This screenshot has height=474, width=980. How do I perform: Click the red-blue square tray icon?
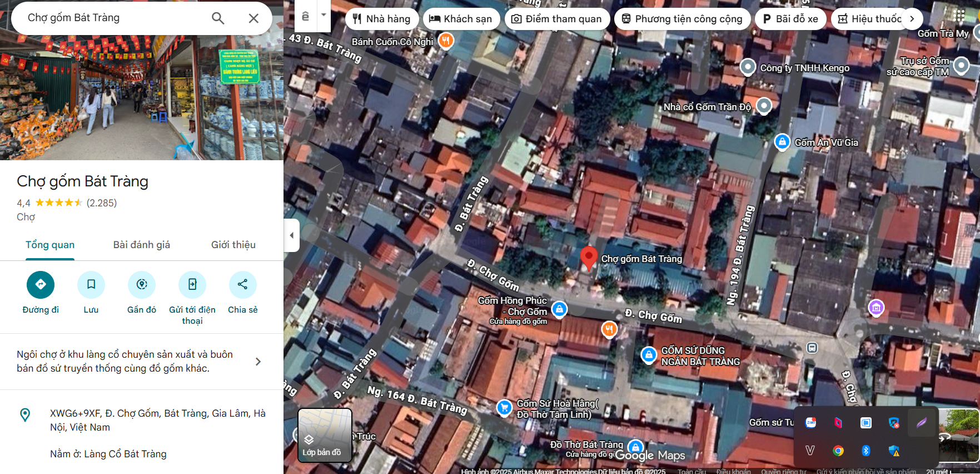coord(838,423)
